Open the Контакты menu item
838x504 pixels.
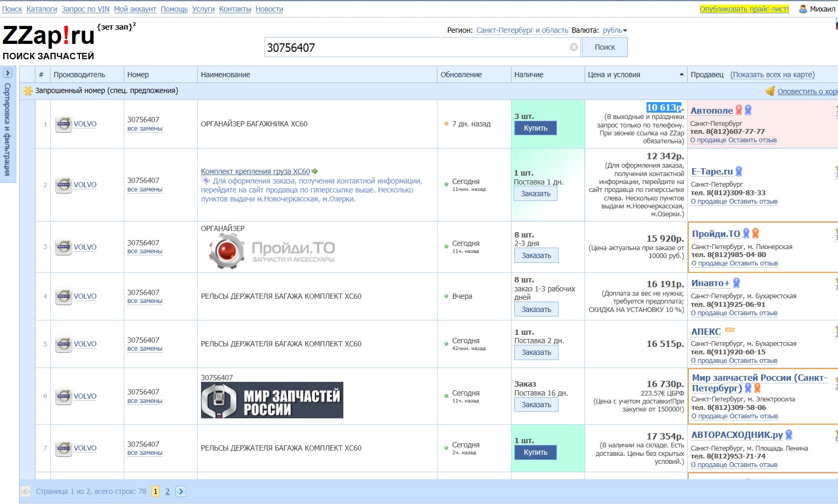(x=235, y=9)
